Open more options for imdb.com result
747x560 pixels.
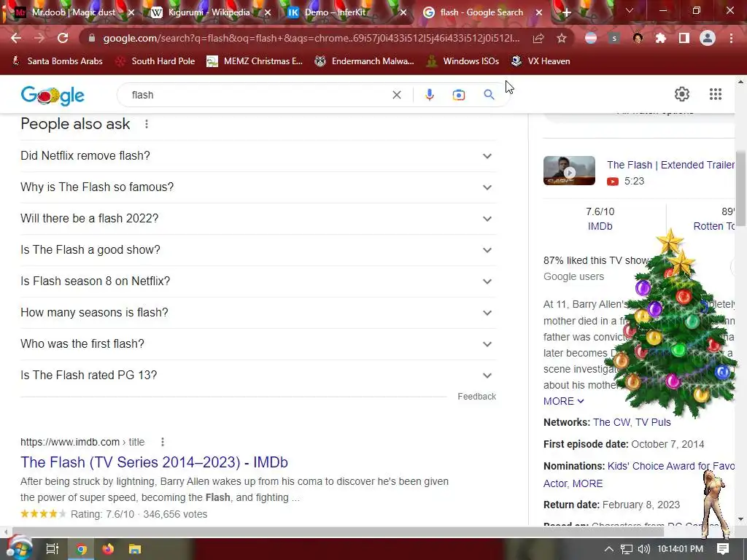click(x=163, y=442)
